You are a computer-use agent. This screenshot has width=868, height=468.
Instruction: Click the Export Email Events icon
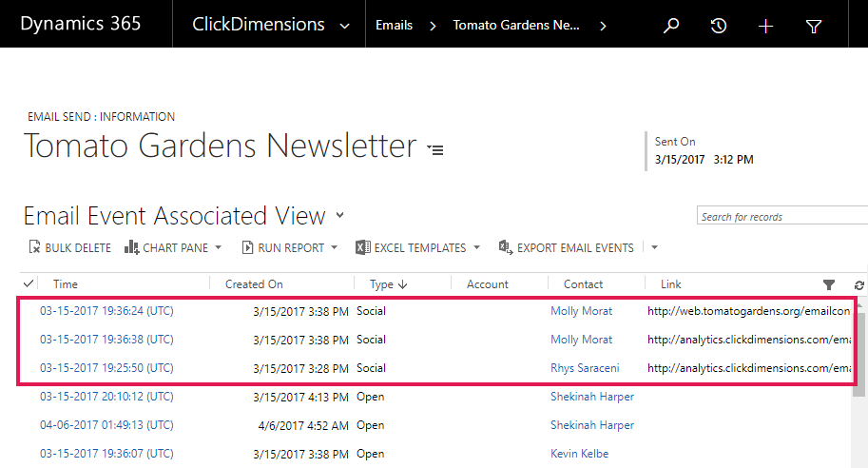tap(506, 247)
